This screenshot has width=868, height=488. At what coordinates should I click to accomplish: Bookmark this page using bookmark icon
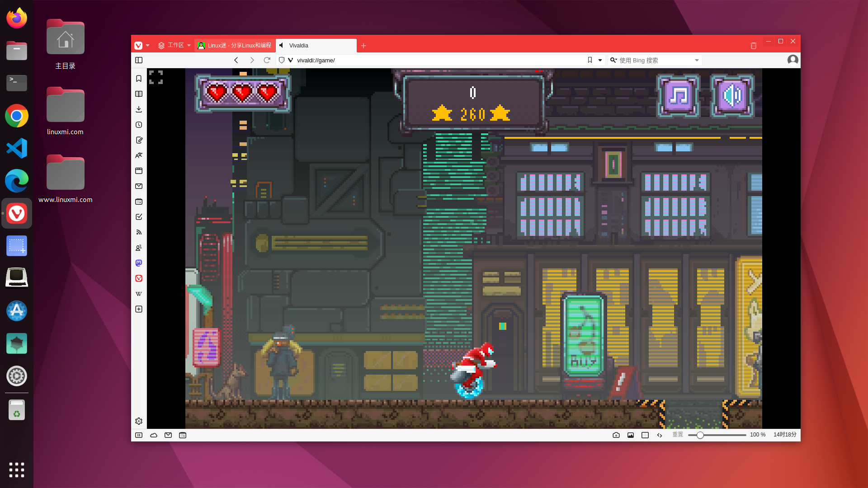click(x=590, y=60)
